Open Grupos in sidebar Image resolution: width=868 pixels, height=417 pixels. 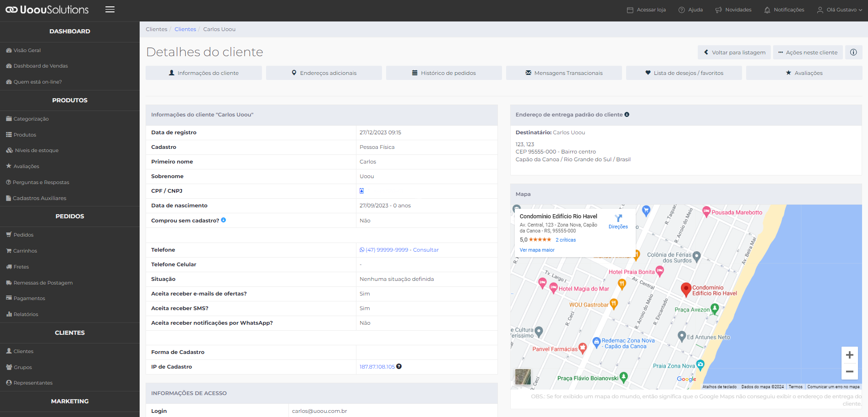[19, 367]
